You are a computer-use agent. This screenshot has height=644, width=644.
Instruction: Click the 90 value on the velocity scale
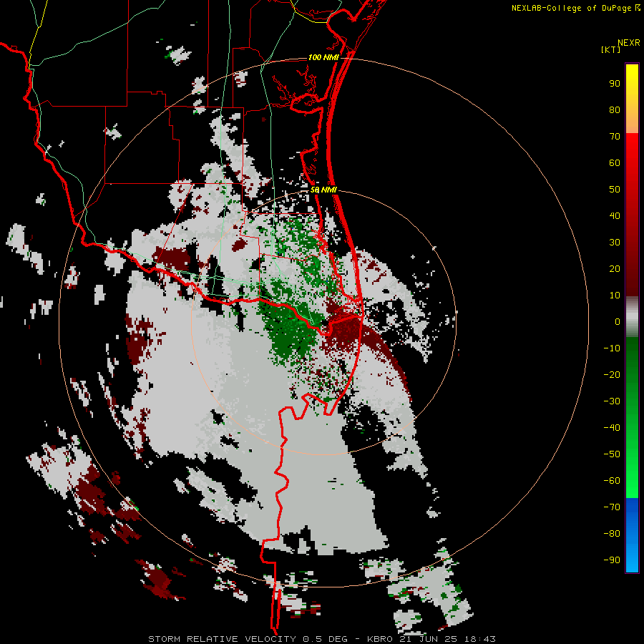pyautogui.click(x=615, y=84)
